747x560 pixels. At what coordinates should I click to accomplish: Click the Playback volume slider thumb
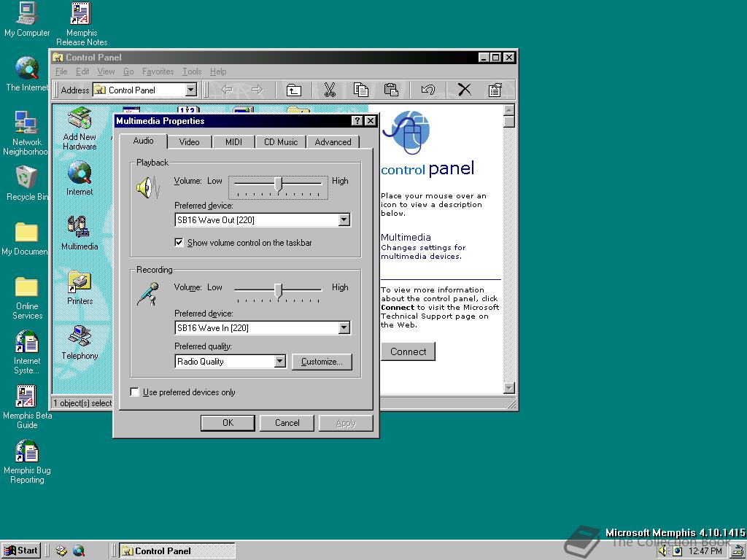(x=278, y=184)
